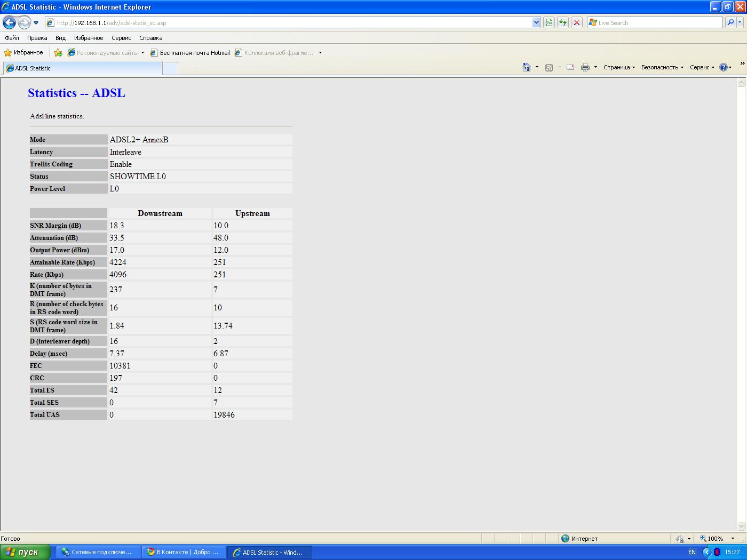
Task: Expand the address bar history dropdown
Action: [x=536, y=22]
